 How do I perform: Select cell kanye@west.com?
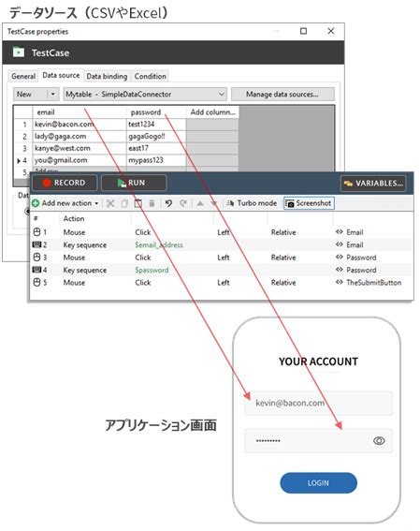[x=80, y=148]
